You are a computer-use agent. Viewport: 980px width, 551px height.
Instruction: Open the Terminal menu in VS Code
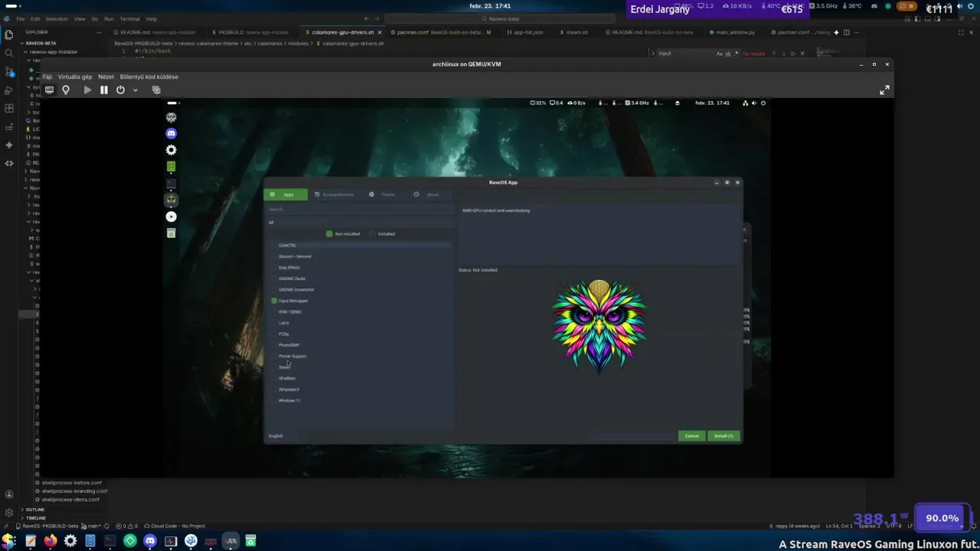tap(129, 18)
